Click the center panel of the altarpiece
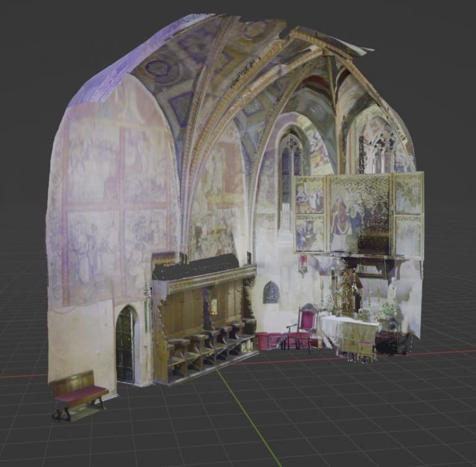Screen dimensions: 476x467 pos(359,214)
